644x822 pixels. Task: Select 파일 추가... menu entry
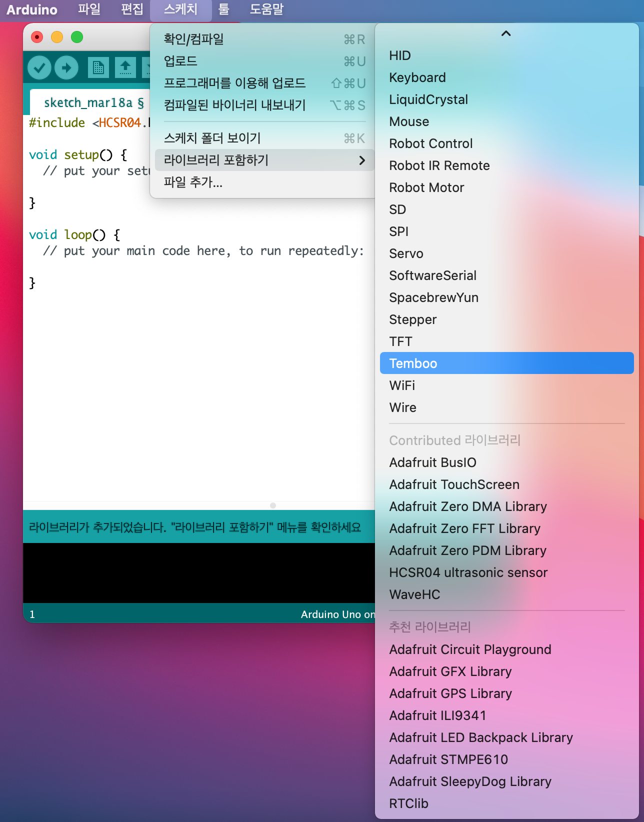tap(264, 182)
